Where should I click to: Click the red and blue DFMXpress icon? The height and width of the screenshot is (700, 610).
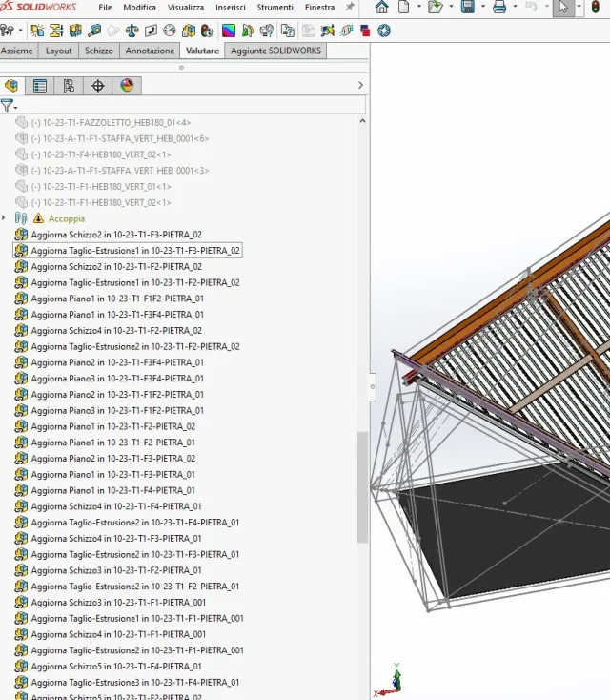click(x=365, y=31)
